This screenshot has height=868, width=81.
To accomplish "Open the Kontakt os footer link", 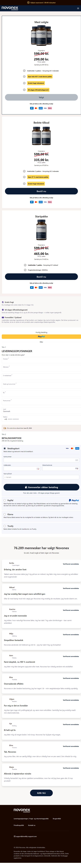I will [x=32, y=825].
